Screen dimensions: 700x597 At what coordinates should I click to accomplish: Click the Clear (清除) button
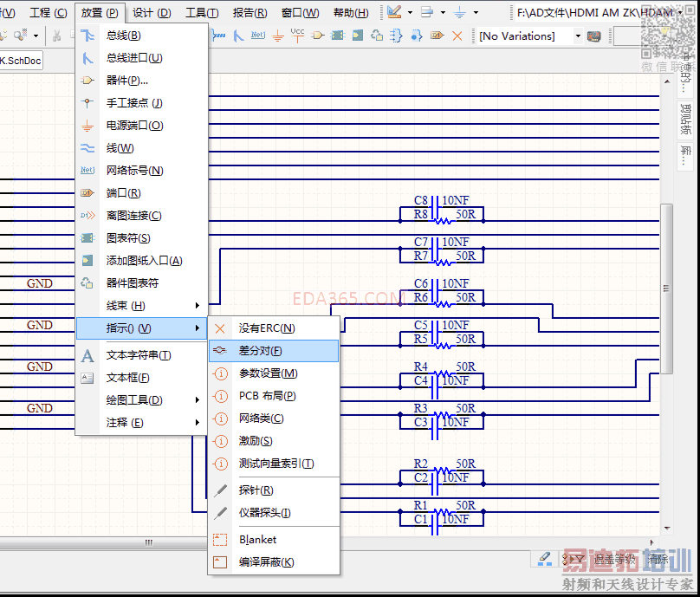pyautogui.click(x=658, y=559)
